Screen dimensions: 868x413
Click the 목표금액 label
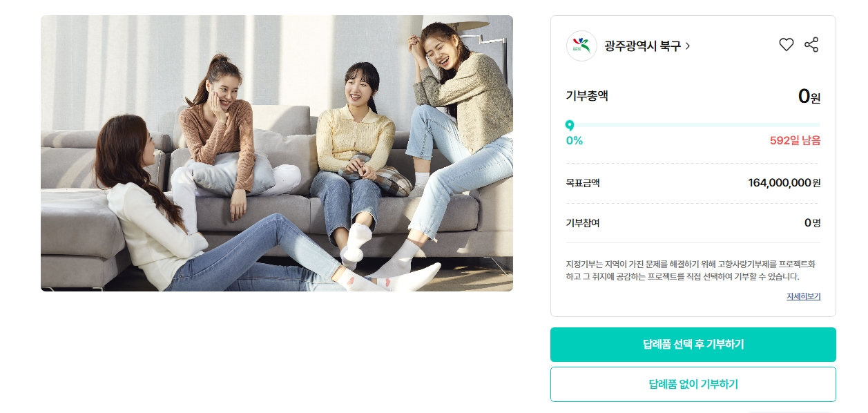[583, 183]
